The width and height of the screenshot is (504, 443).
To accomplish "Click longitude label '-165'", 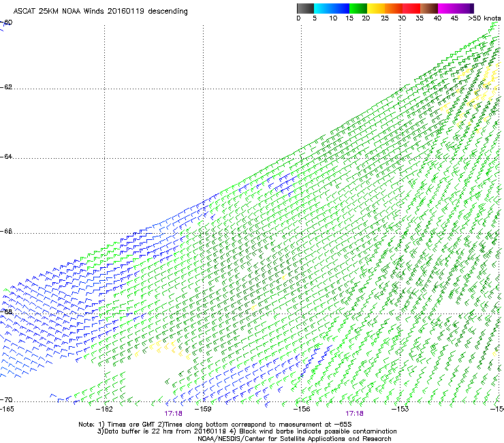I will pyautogui.click(x=7, y=409).
